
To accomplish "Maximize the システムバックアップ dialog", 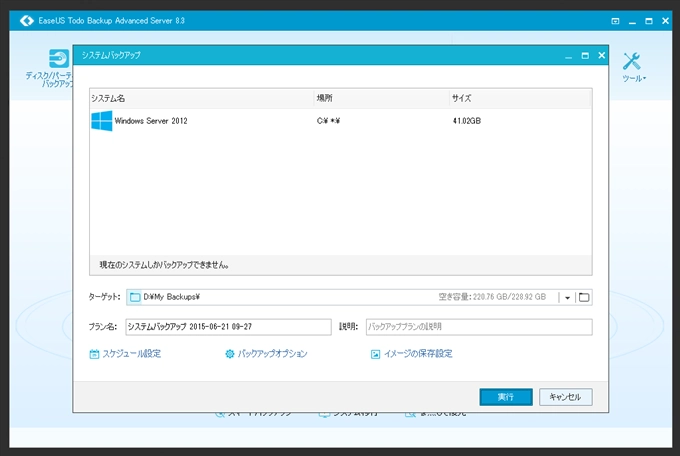I will [x=585, y=56].
